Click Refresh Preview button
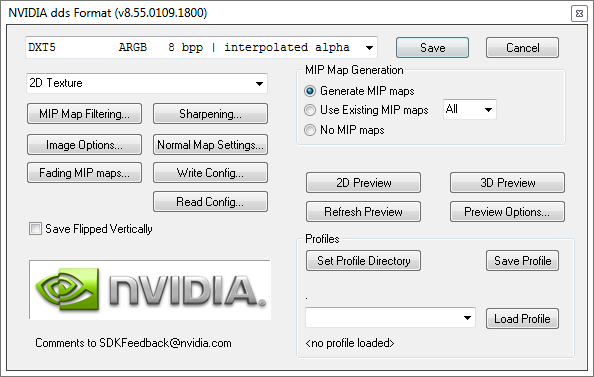 tap(363, 211)
